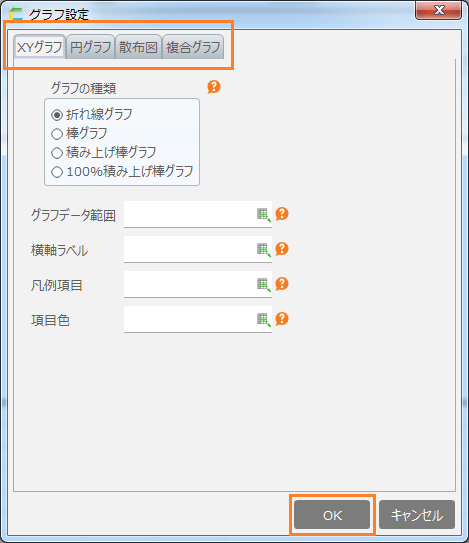469x543 pixels.
Task: Switch to 円グラフ tab
Action: click(x=90, y=47)
